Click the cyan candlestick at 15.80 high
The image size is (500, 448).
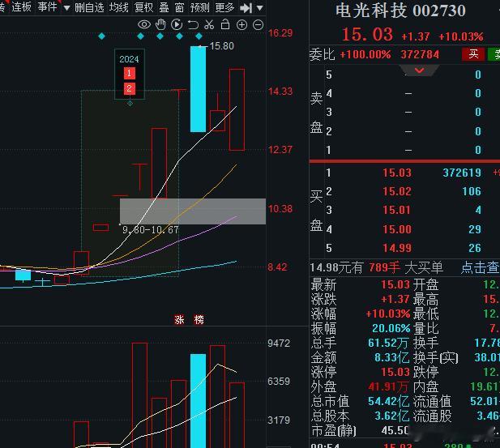[198, 89]
